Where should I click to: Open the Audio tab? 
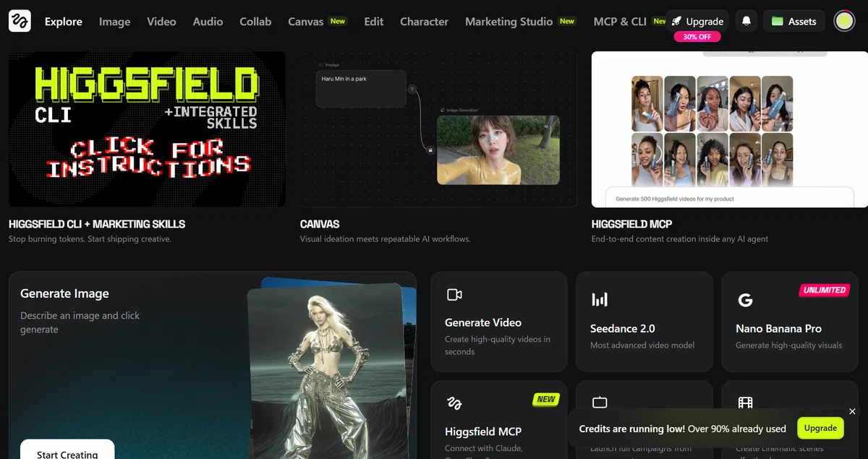coord(208,22)
